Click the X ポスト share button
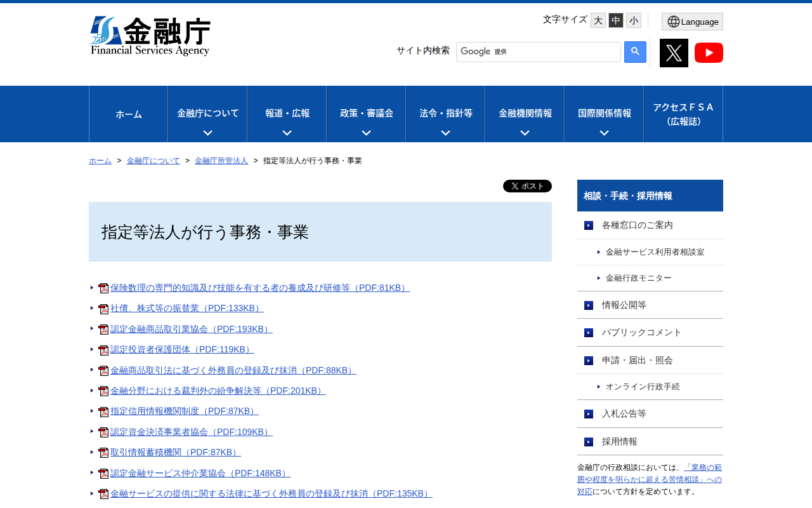The image size is (812, 508). click(527, 186)
